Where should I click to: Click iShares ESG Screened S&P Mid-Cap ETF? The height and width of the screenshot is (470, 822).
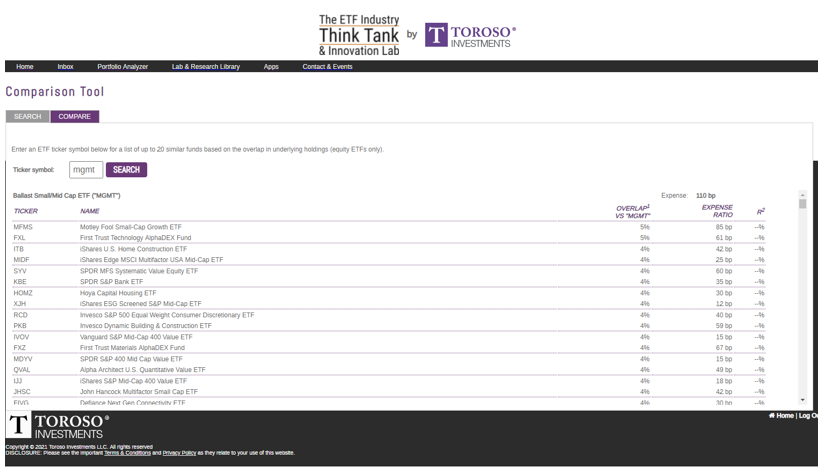click(140, 304)
